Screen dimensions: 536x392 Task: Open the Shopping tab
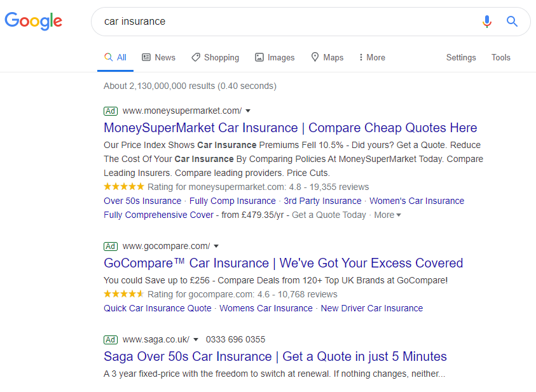[x=216, y=57]
